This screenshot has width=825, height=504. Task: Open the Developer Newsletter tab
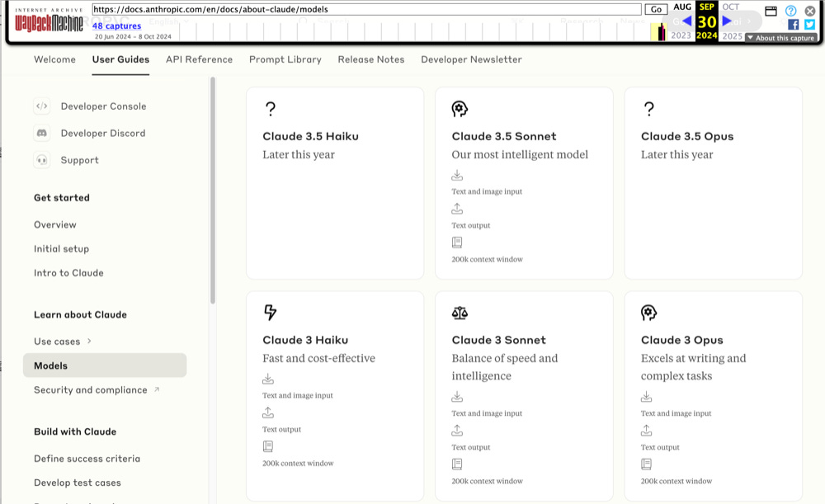point(471,59)
